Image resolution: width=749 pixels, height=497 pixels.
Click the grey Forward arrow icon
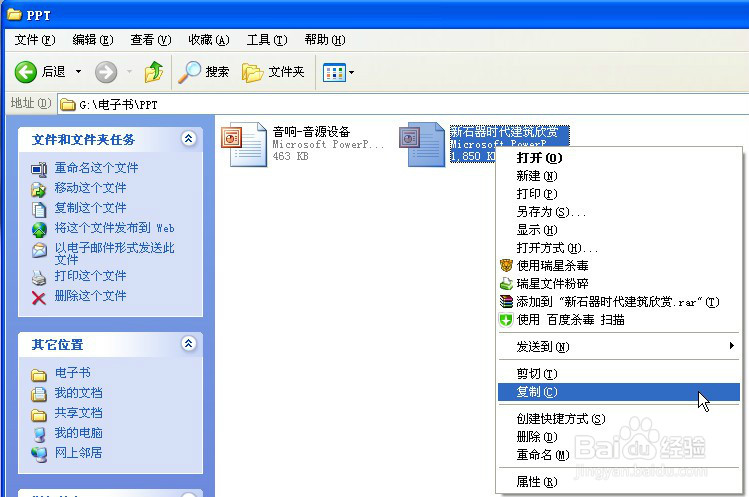[x=106, y=72]
